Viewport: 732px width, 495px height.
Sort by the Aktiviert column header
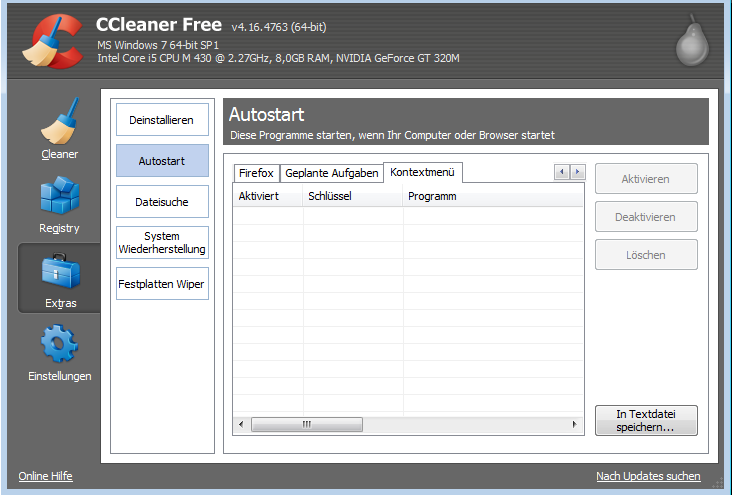268,196
